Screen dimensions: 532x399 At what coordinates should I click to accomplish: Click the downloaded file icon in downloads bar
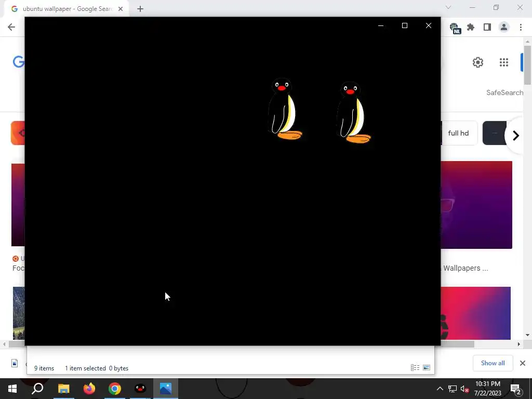coord(15,363)
